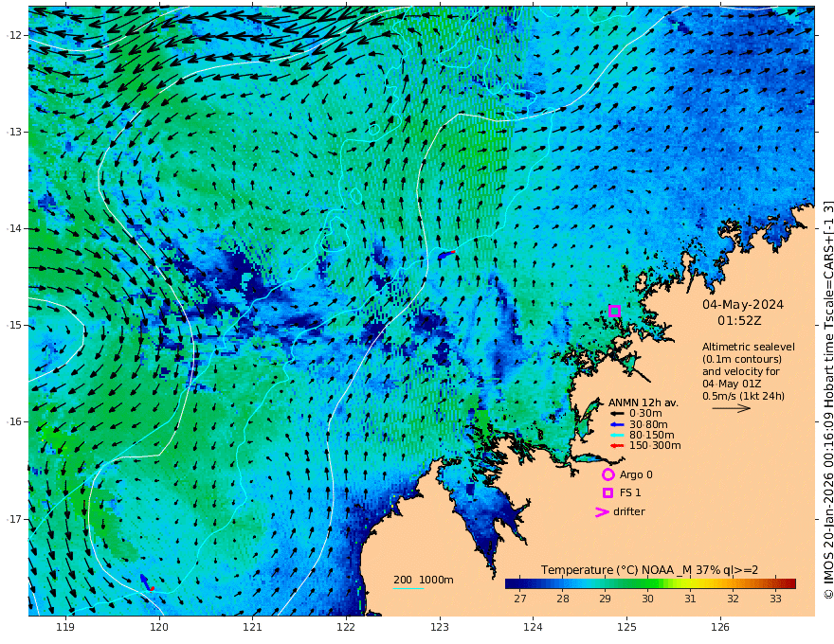Image resolution: width=834 pixels, height=644 pixels.
Task: Click the ANMN 12h av. legend heading
Action: pyautogui.click(x=644, y=402)
